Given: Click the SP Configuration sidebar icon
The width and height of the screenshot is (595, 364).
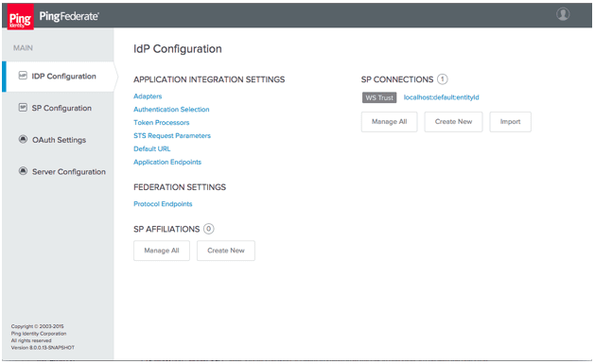Looking at the screenshot, I should pyautogui.click(x=23, y=107).
